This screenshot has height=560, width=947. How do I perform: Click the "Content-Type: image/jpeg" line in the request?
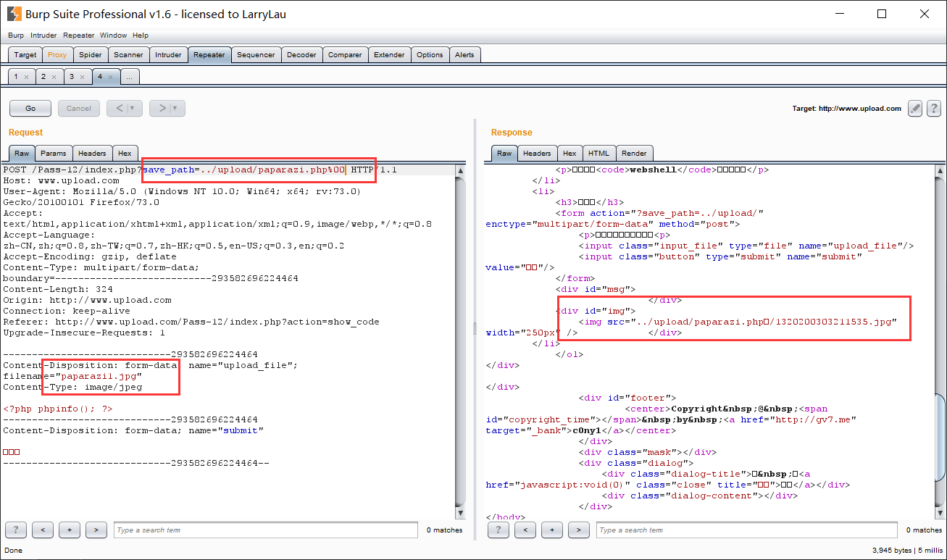tap(72, 387)
